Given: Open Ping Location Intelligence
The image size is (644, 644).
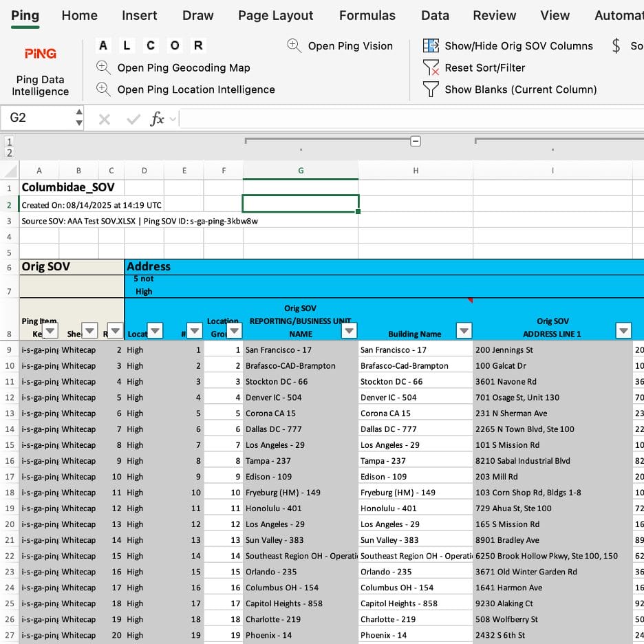Looking at the screenshot, I should click(x=195, y=89).
